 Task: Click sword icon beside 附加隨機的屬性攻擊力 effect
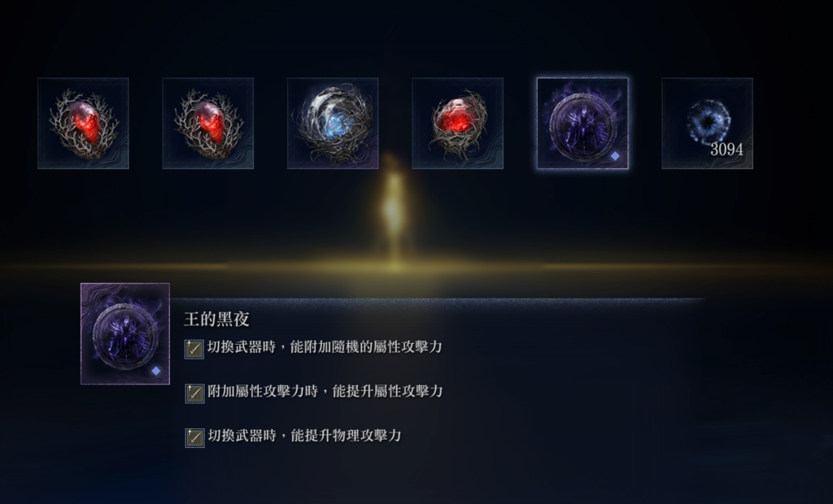(x=194, y=349)
